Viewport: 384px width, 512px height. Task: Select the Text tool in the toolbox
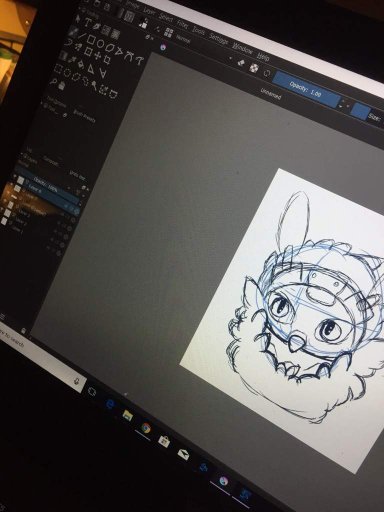click(x=88, y=22)
